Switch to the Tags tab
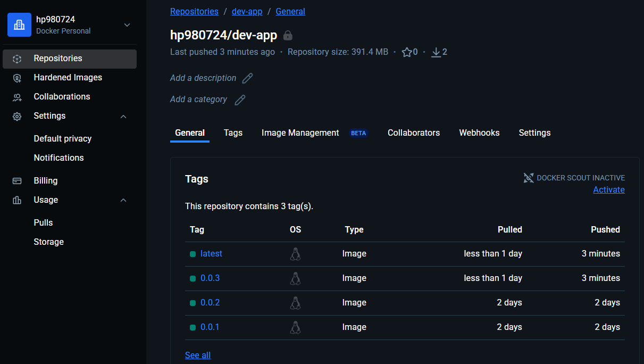 click(233, 133)
